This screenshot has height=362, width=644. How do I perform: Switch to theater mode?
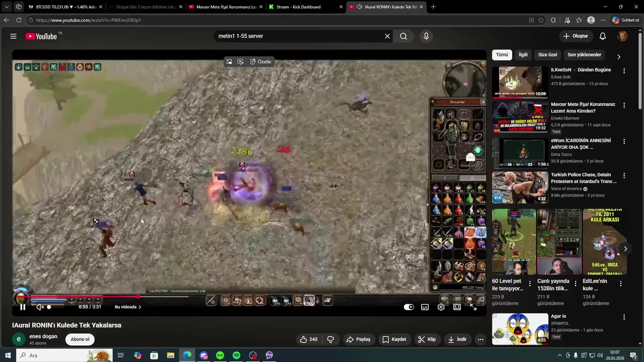click(457, 307)
